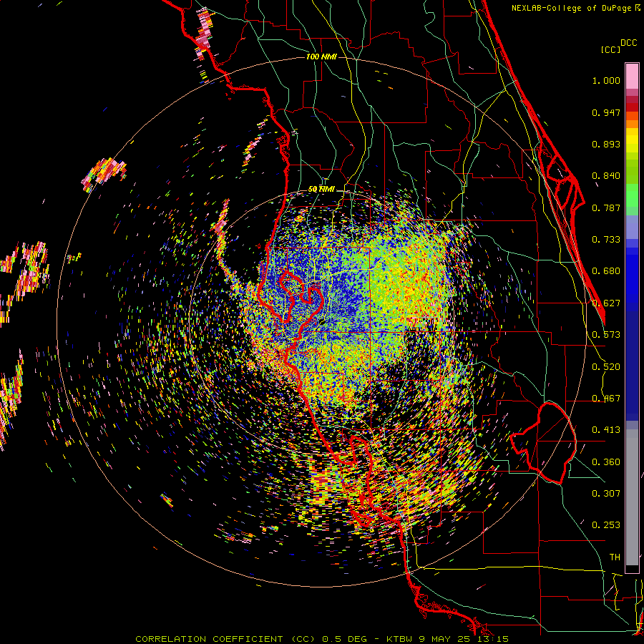Select the red color bar segment near 0.947
The height and width of the screenshot is (644, 644).
[x=632, y=107]
